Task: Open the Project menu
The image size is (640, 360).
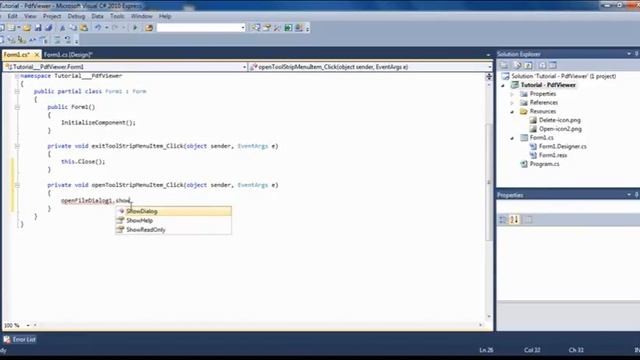Action: [x=52, y=16]
